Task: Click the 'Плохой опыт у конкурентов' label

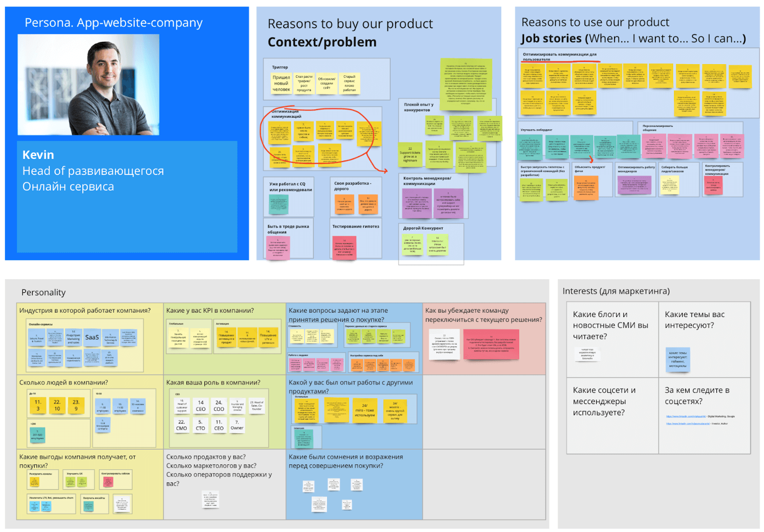Action: coord(418,107)
